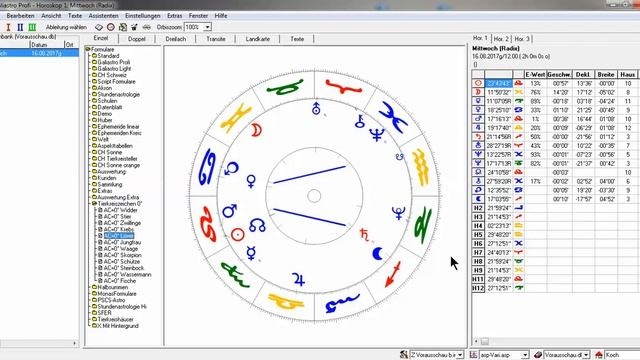Click the Neptune trident symbol in the chart
Image resolution: width=640 pixels, height=360 pixels.
[377, 135]
